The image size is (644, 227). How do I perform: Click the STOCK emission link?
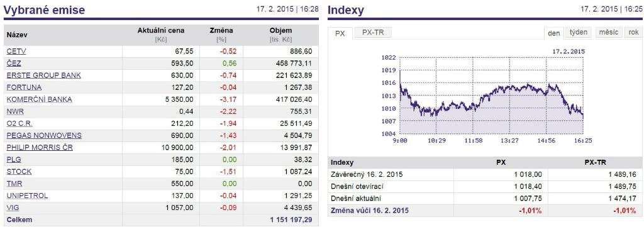coord(19,172)
